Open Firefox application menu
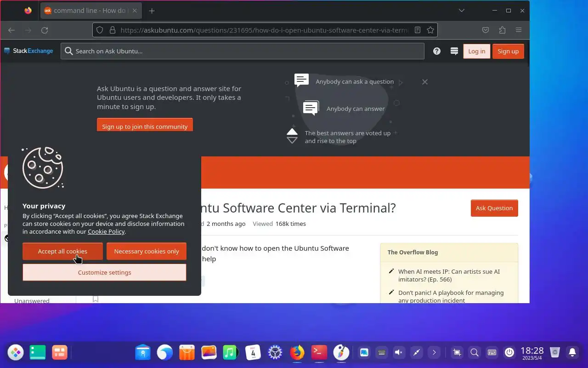Screen dimensions: 588x368 519,30
